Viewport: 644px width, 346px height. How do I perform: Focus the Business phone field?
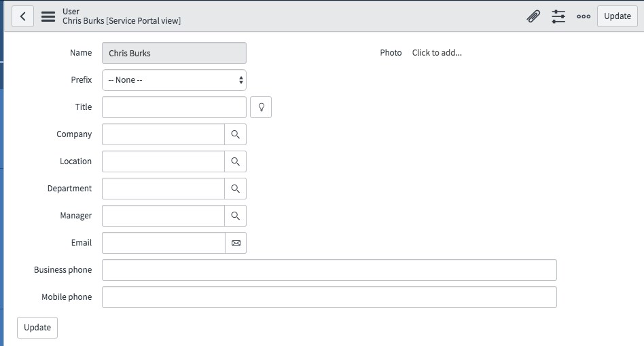point(329,270)
